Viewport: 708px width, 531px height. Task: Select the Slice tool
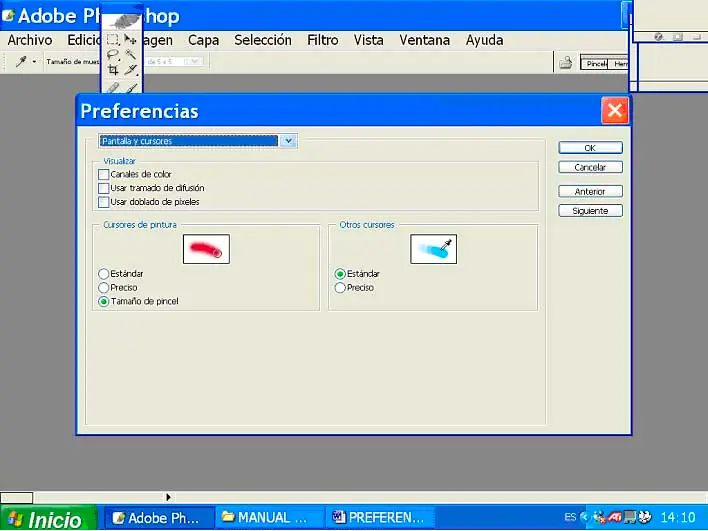130,70
